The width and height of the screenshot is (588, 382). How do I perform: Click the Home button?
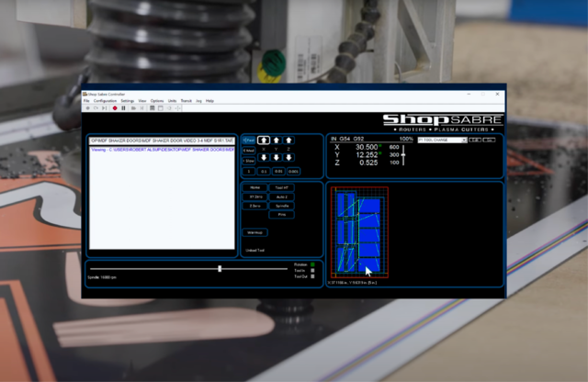[x=256, y=187]
